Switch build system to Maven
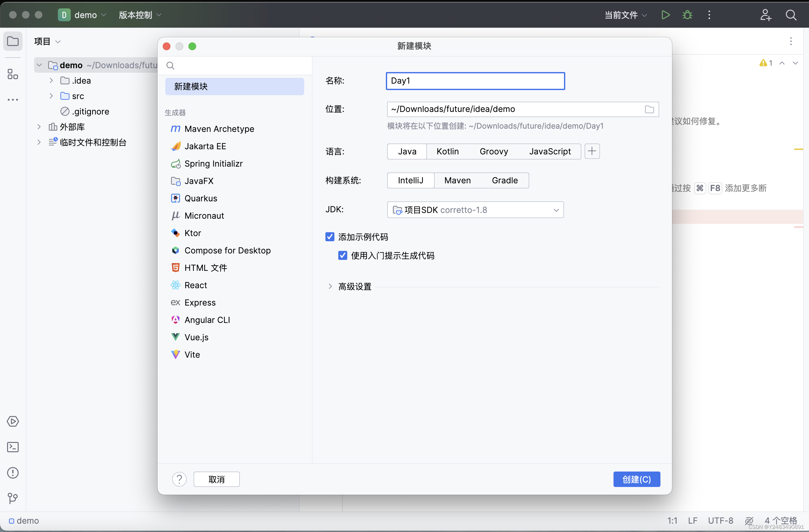This screenshot has height=532, width=809. pyautogui.click(x=457, y=180)
